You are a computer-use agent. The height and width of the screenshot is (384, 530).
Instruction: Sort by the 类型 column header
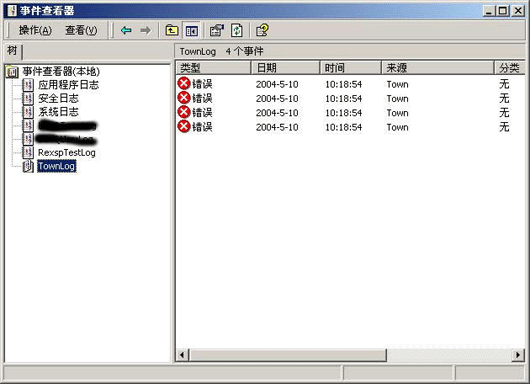(x=213, y=68)
